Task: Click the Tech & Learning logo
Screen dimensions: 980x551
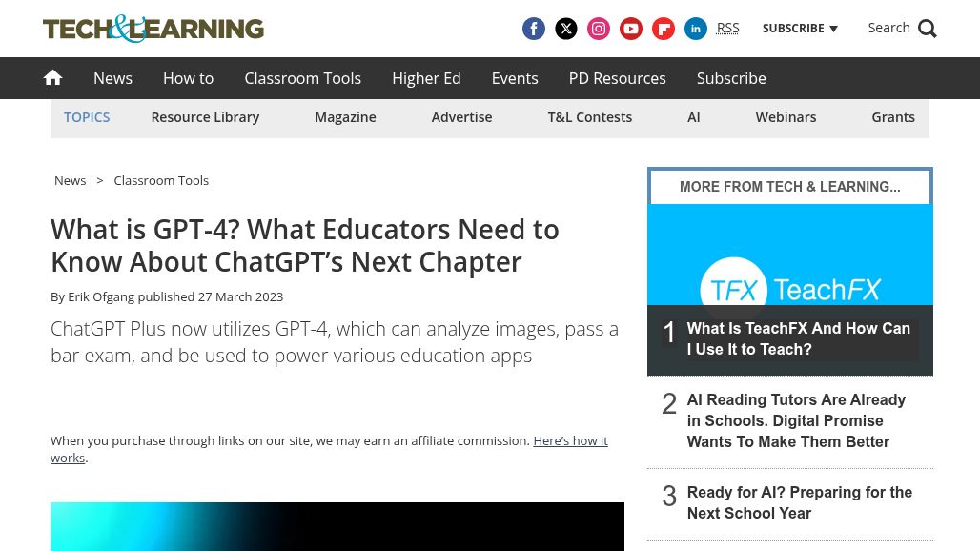Action: pyautogui.click(x=153, y=29)
